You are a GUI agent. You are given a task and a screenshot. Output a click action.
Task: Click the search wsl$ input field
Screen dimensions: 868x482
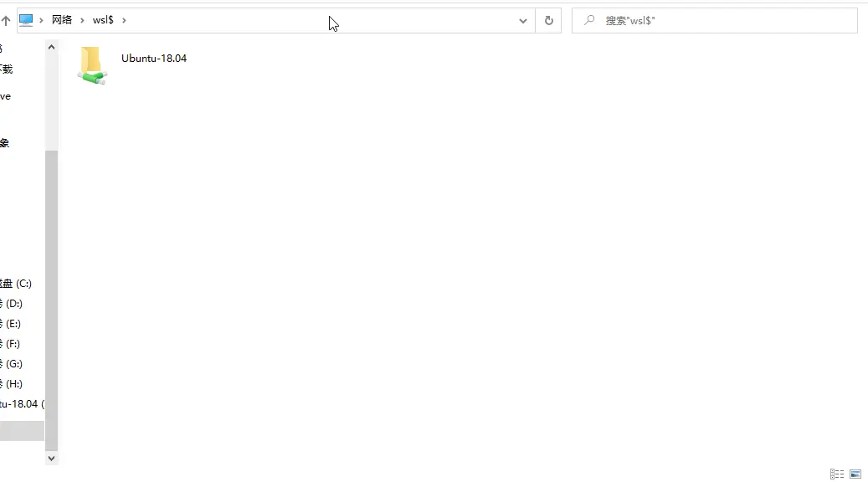[715, 20]
